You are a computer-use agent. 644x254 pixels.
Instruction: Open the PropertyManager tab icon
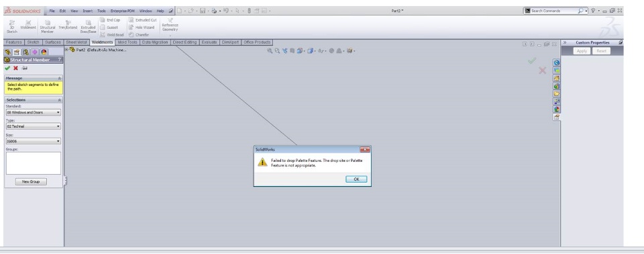pyautogui.click(x=17, y=52)
